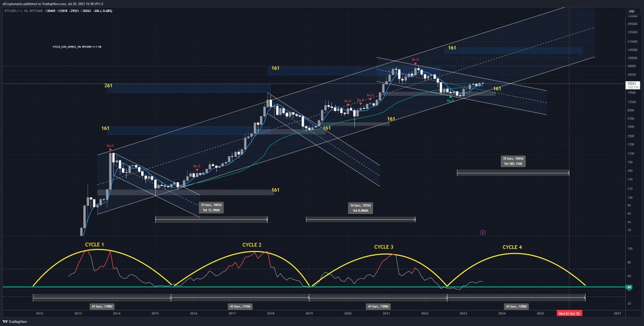Click the green 44 level tag on the oscillator axis
Image resolution: width=644 pixels, height=326 pixels.
pyautogui.click(x=628, y=287)
